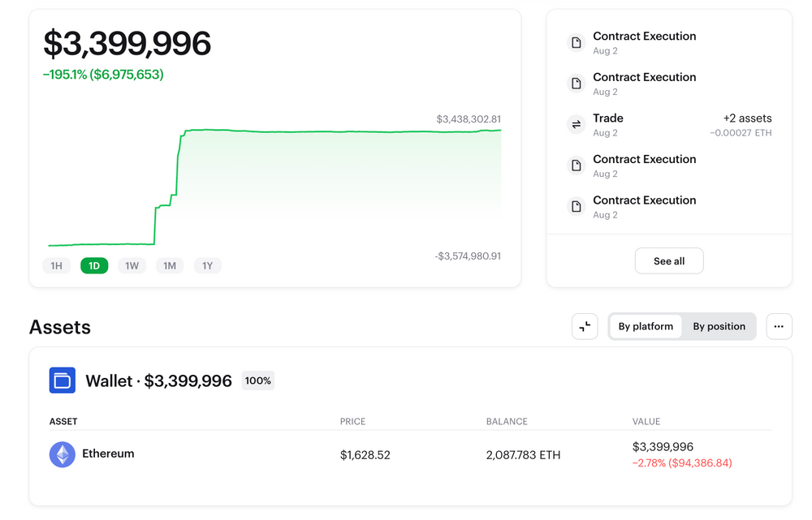Click the green portfolio chart line
812x520 pixels.
pyautogui.click(x=325, y=131)
